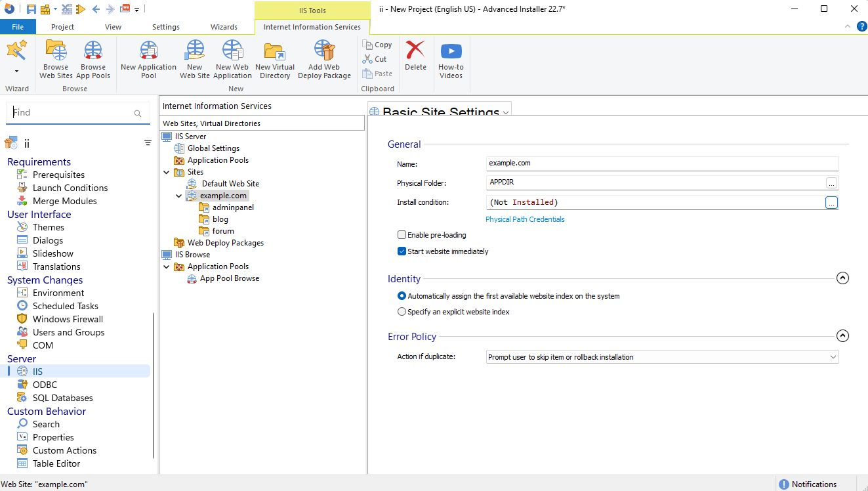Add a New Virtual Directory
The image size is (868, 491).
point(274,59)
